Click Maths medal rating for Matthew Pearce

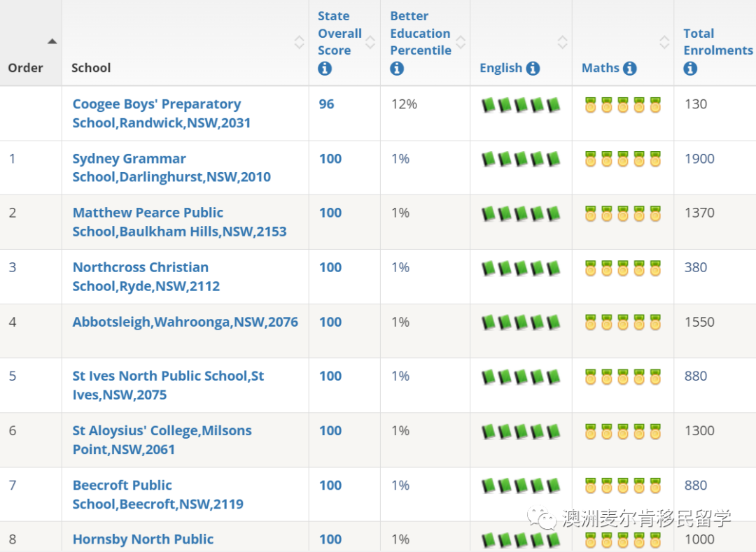click(623, 213)
